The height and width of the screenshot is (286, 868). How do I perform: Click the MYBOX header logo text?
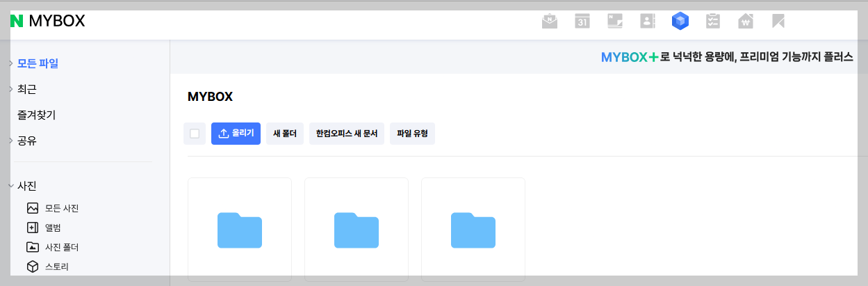(57, 21)
